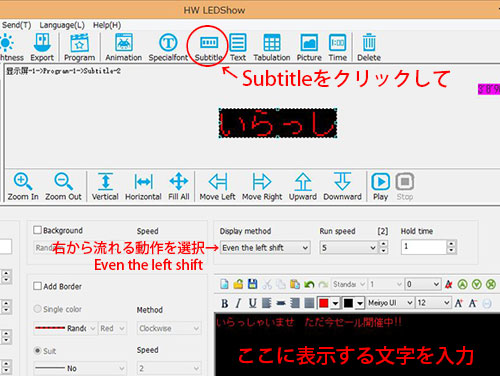Viewport: 500px width, 376px height.
Task: Save text with floppy disk icon
Action: pyautogui.click(x=253, y=284)
